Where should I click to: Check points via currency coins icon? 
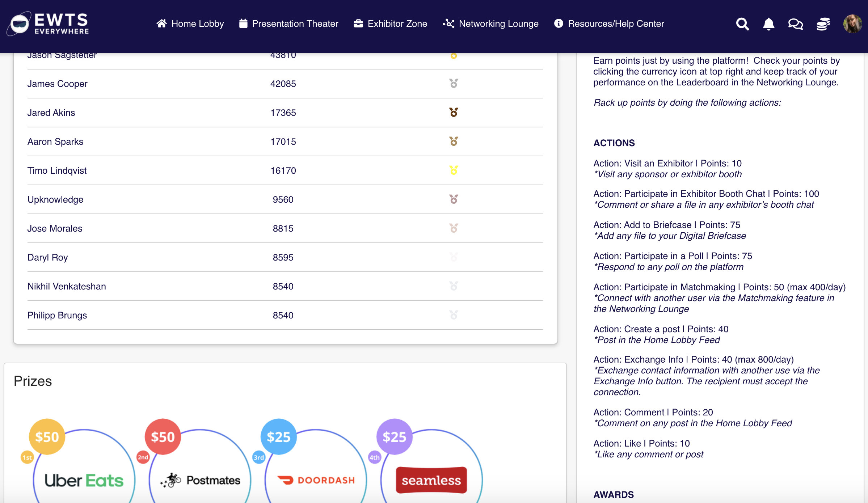tap(823, 24)
